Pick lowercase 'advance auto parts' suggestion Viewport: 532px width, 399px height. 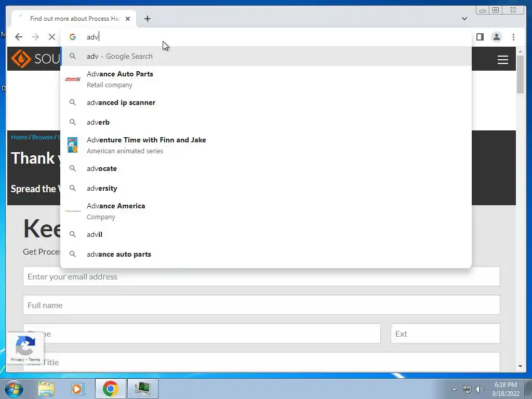(266, 254)
